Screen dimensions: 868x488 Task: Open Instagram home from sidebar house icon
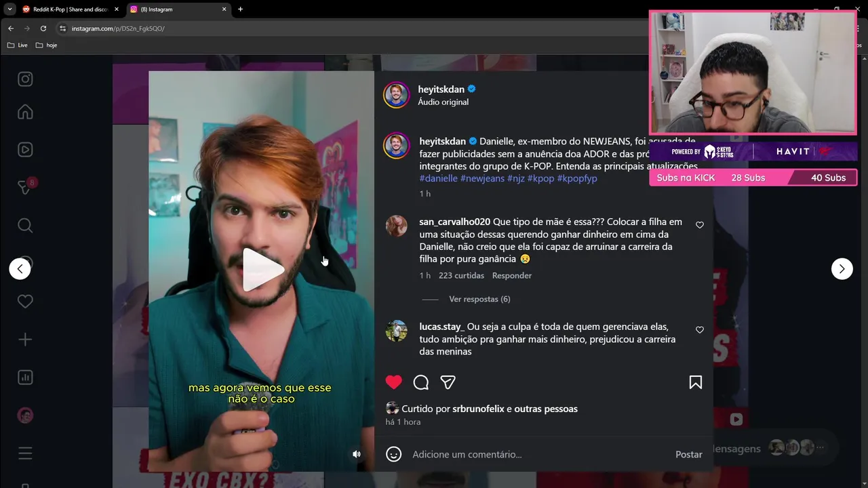[x=25, y=112]
